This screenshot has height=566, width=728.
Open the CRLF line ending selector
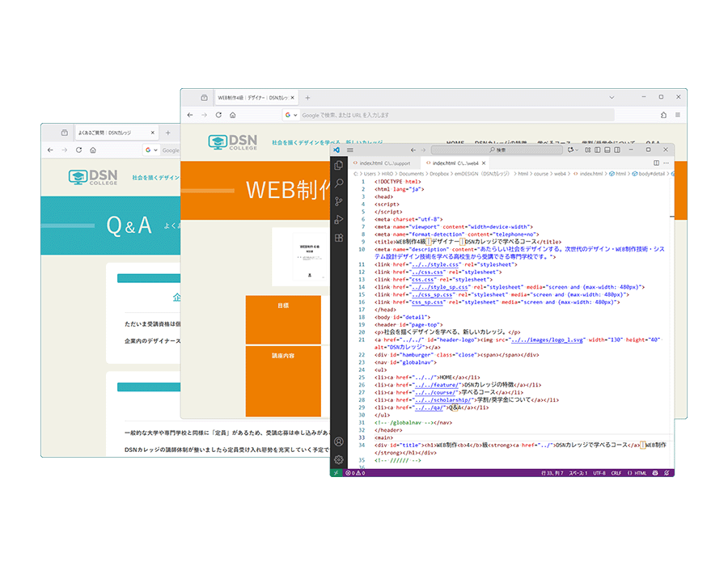coord(616,472)
